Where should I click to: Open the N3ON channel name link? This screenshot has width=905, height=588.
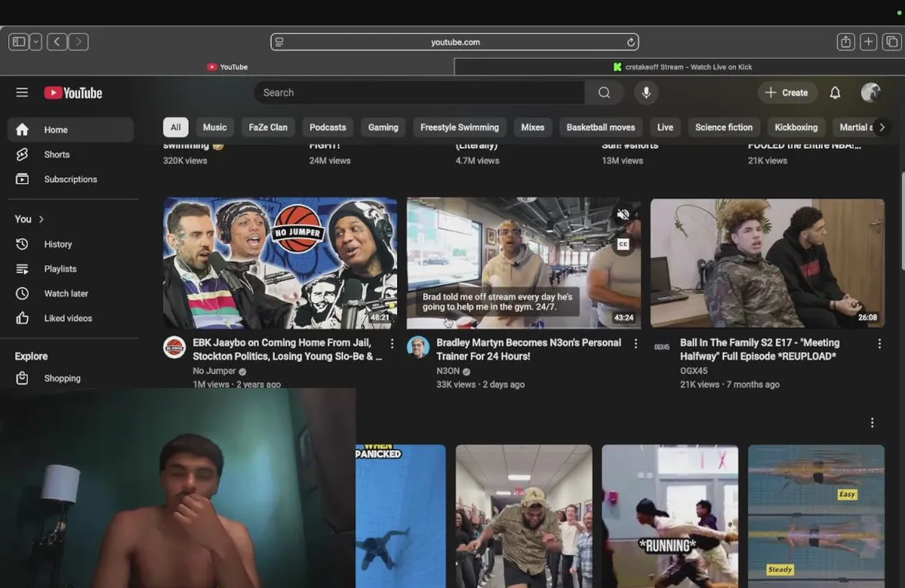pyautogui.click(x=448, y=371)
